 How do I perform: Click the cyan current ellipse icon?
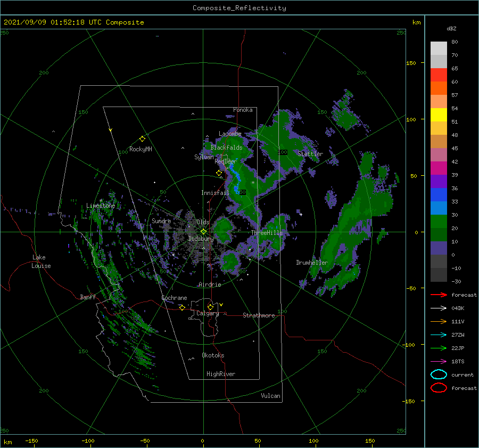(x=439, y=374)
